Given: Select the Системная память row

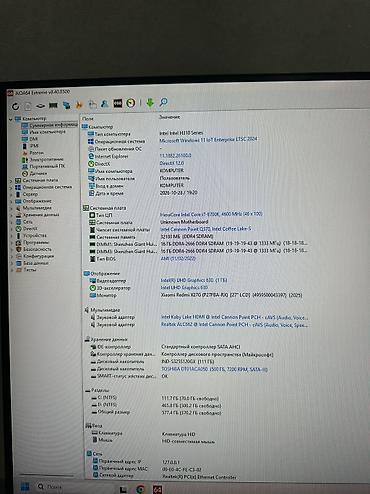Looking at the screenshot, I should coord(151,237).
